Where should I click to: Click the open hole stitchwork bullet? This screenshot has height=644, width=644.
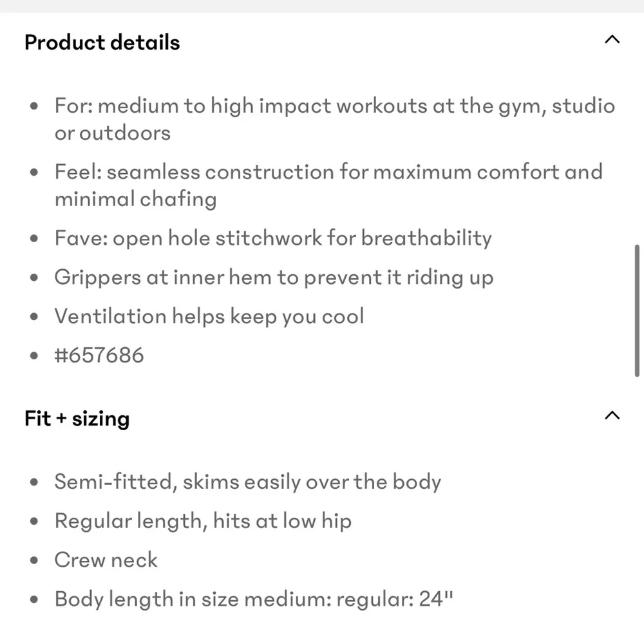pos(273,238)
